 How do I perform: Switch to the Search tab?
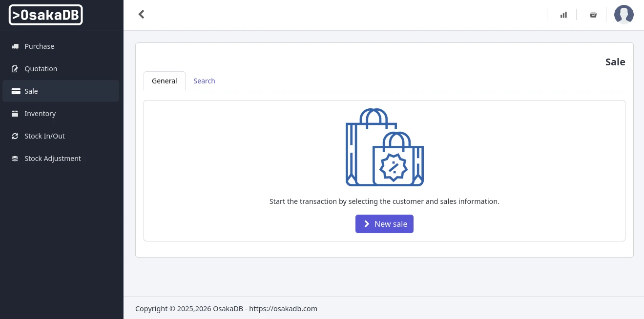pos(204,80)
